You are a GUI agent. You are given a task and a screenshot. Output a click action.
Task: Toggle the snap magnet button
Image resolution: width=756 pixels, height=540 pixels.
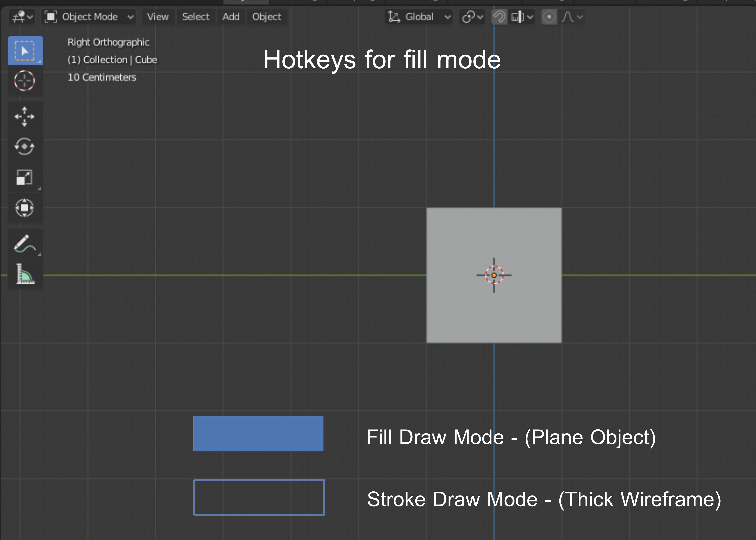(x=499, y=17)
